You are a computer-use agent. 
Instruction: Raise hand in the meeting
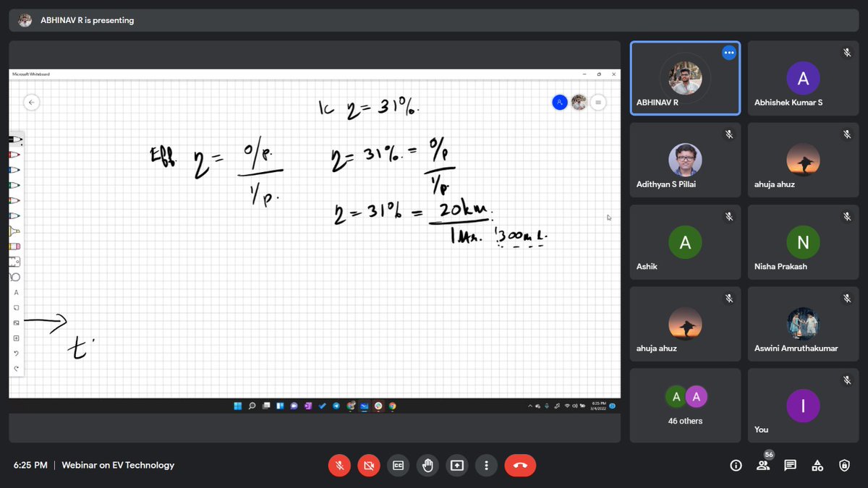pos(427,466)
